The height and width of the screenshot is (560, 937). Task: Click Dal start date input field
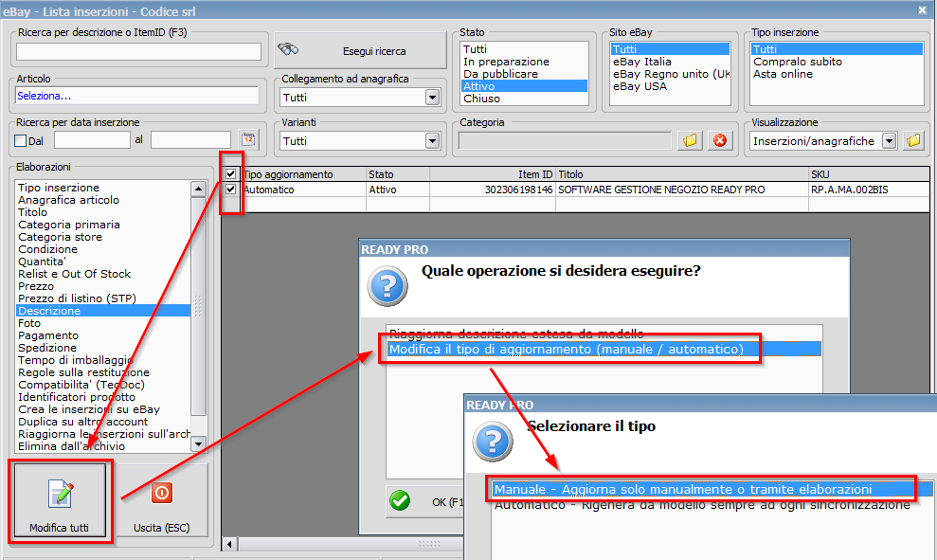(92, 140)
